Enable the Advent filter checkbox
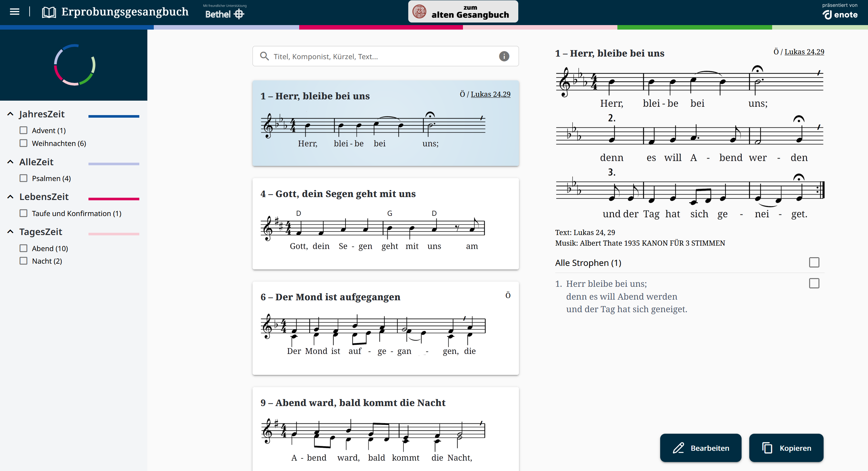 point(23,130)
